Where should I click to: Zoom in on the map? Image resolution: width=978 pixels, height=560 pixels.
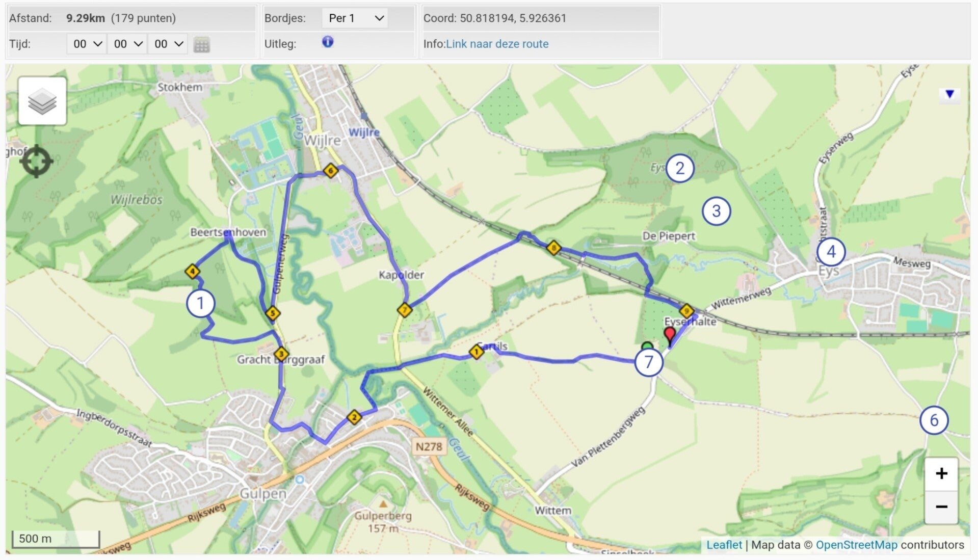941,474
